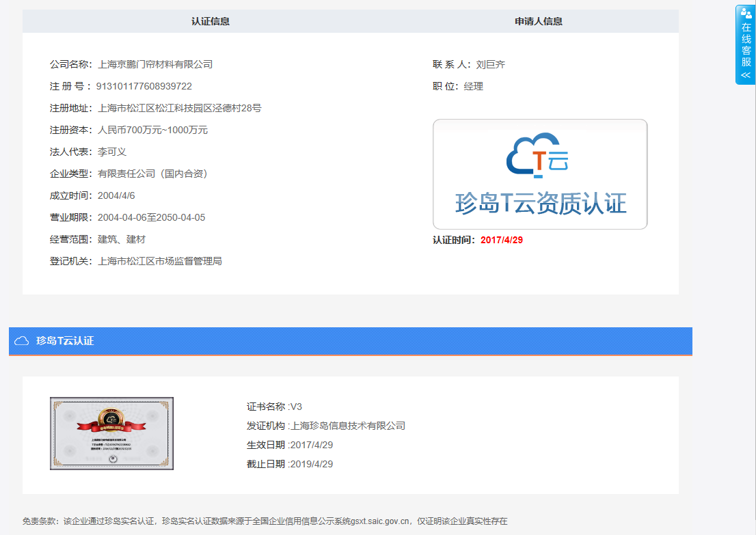
Task: Click the 生效日期 value 2017/4/29
Action: click(x=312, y=445)
